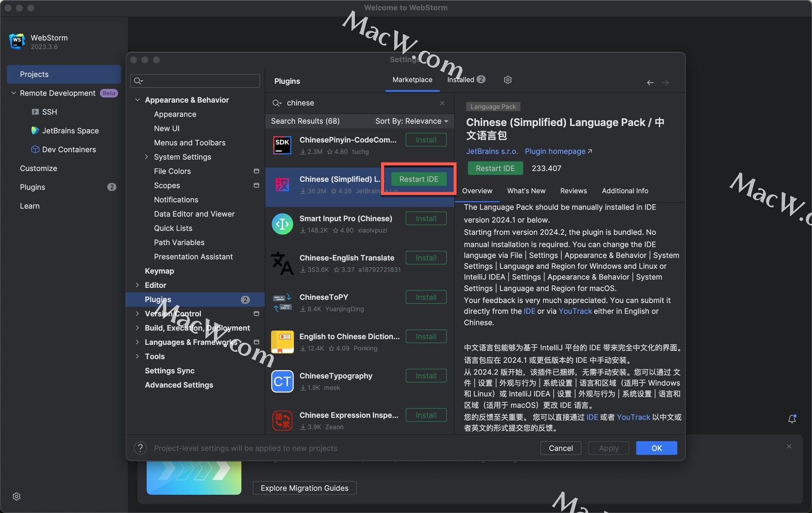This screenshot has width=812, height=513.
Task: Open Learn in Welcome sidebar
Action: (30, 206)
